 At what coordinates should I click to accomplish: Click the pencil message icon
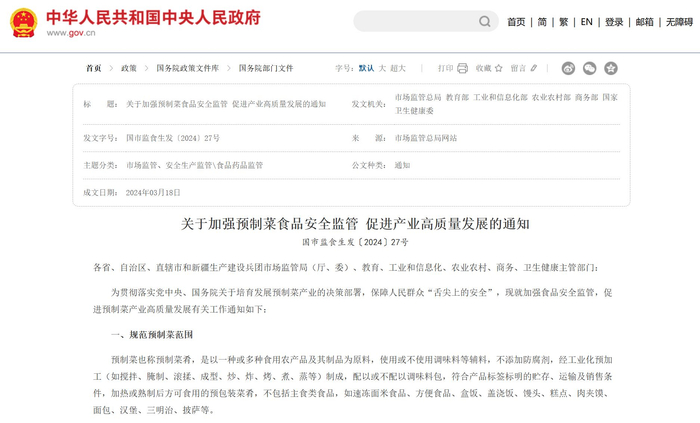[533, 68]
